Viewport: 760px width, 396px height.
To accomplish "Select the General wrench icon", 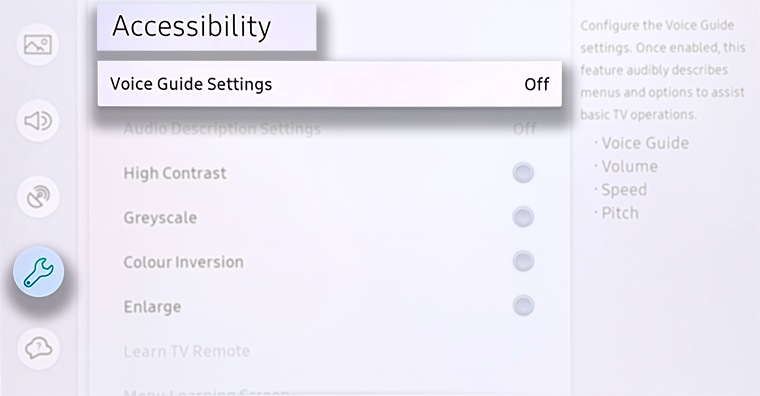I will click(38, 272).
